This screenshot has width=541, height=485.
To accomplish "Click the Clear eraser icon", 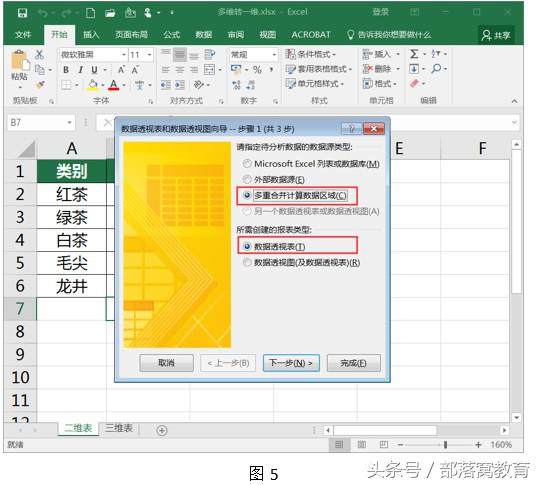I will (414, 83).
